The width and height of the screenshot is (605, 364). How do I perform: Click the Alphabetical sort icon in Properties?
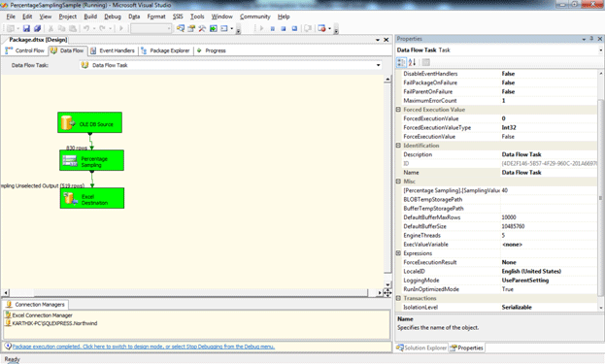coord(412,62)
